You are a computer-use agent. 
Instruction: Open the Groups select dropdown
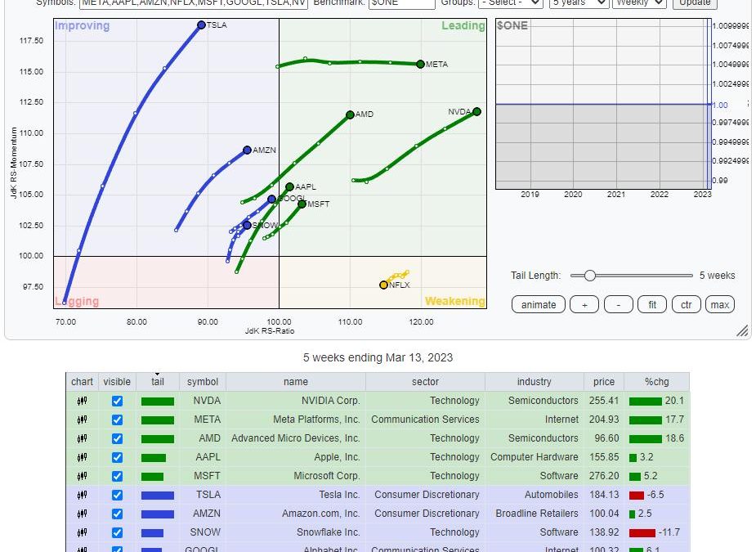click(x=511, y=3)
